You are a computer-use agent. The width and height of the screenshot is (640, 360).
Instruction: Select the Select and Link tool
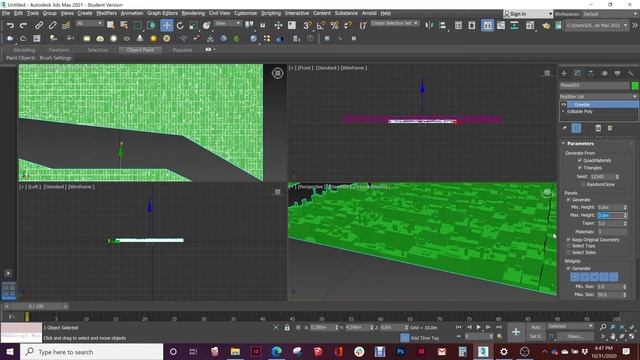[39, 25]
